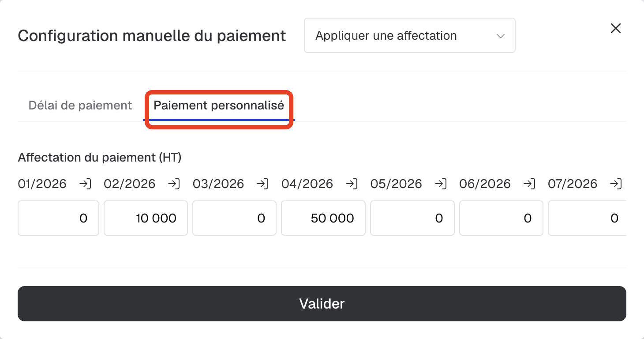Focus the 05/2026 amount field
This screenshot has width=644, height=339.
[x=412, y=218]
